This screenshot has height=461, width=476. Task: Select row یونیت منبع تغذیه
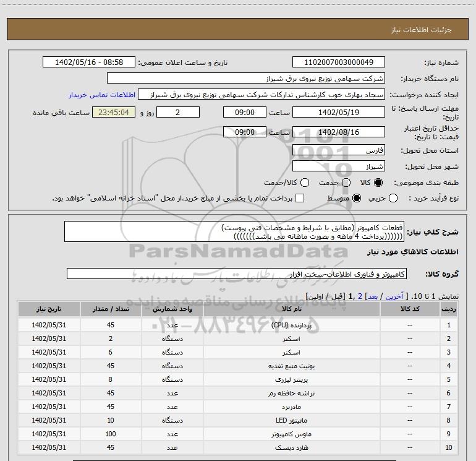[237, 366]
